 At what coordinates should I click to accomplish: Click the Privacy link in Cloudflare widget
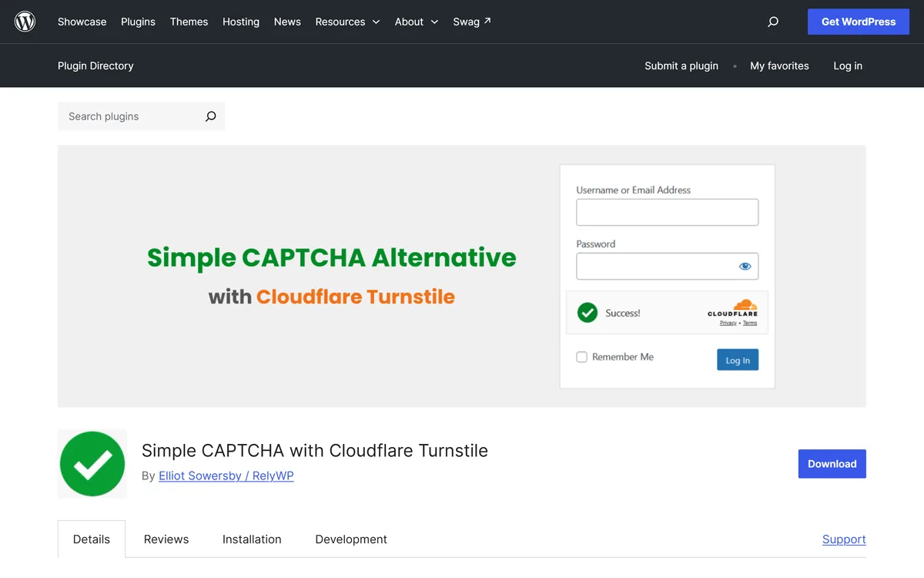pos(728,323)
